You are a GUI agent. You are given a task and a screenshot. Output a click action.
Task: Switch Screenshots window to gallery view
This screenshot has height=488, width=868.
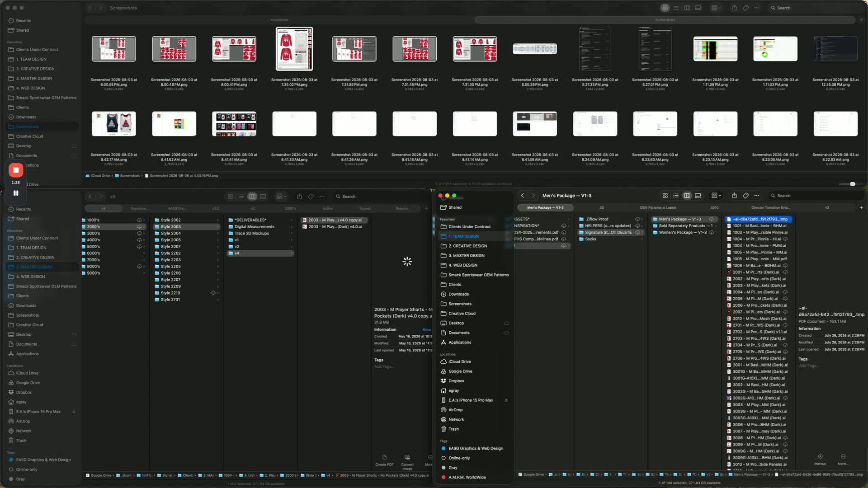click(698, 8)
